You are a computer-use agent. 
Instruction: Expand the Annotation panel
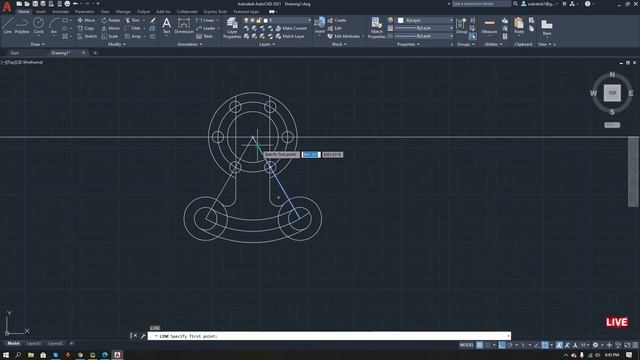(190, 44)
